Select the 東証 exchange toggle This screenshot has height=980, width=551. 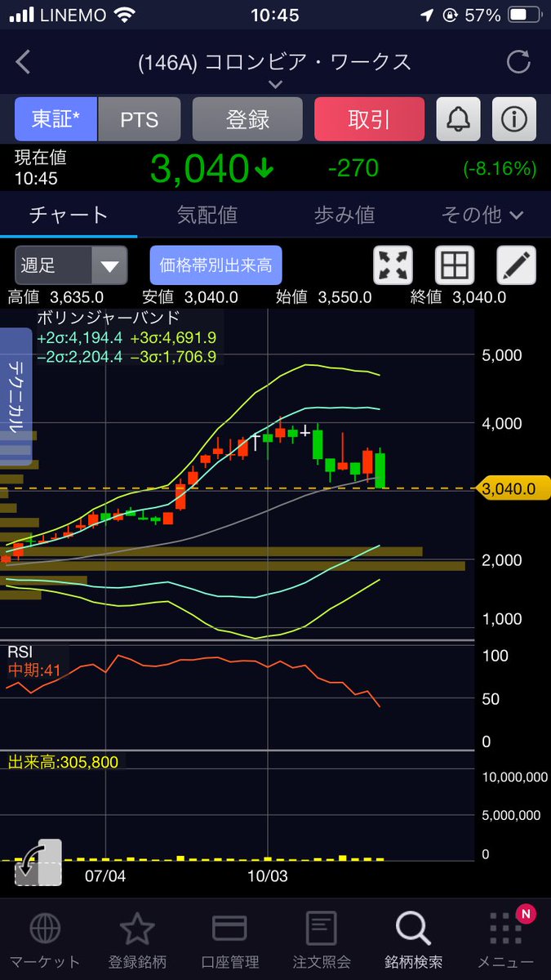pyautogui.click(x=56, y=119)
